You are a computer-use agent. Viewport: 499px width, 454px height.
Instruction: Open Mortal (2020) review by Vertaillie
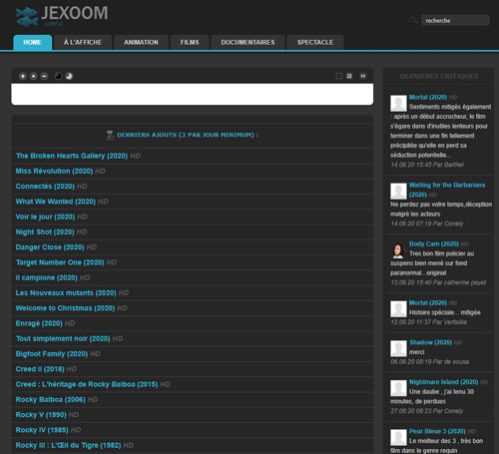(x=428, y=303)
